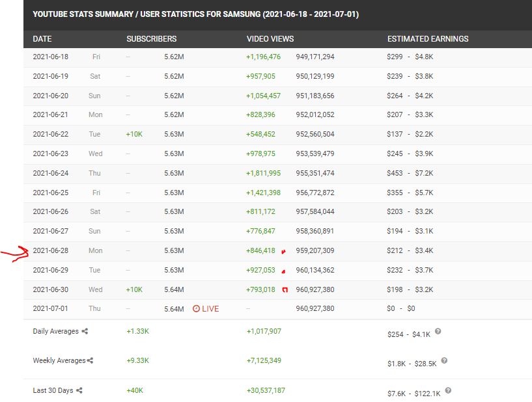Click share icon next to Weekly Averages

90,360
